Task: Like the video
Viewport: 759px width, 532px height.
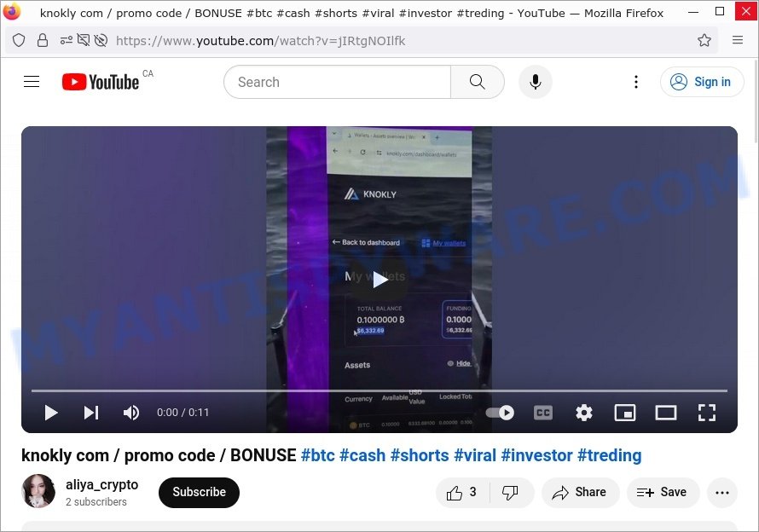Action: tap(463, 493)
